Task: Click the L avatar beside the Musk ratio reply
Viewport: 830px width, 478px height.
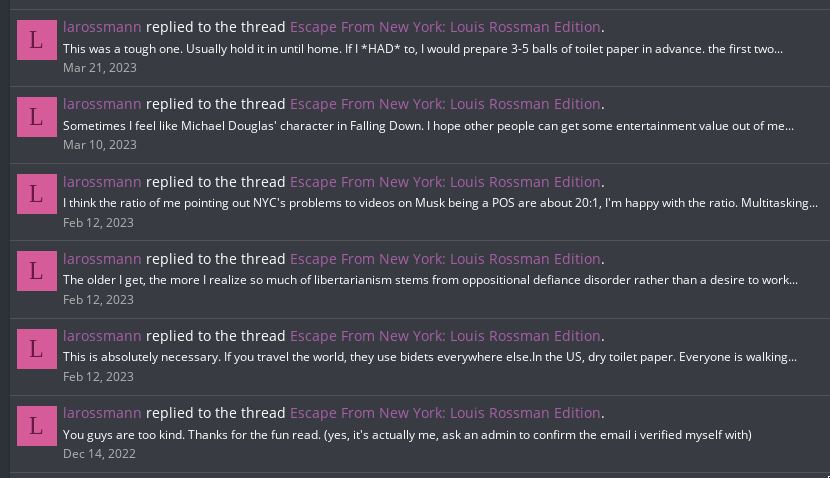Action: click(x=37, y=193)
